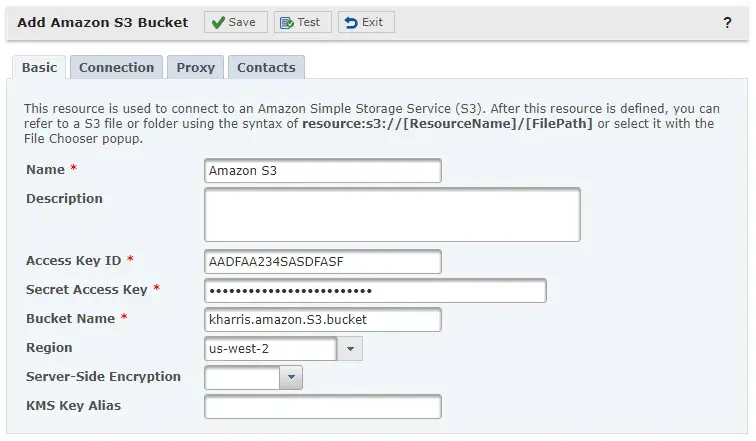This screenshot has width=756, height=441.
Task: Go to the Contacts tab
Action: (266, 67)
